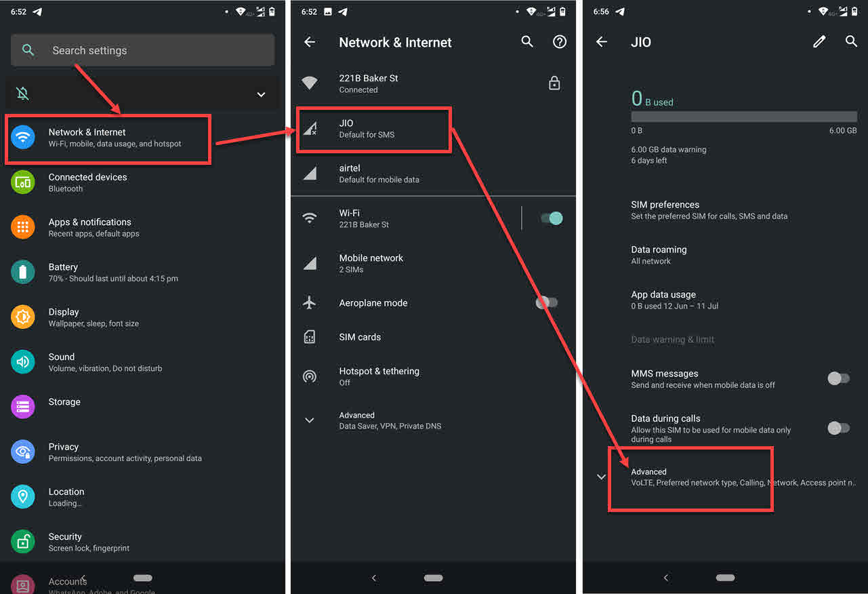Expand the muted notifications suggestion chevron
The width and height of the screenshot is (868, 594).
[261, 94]
